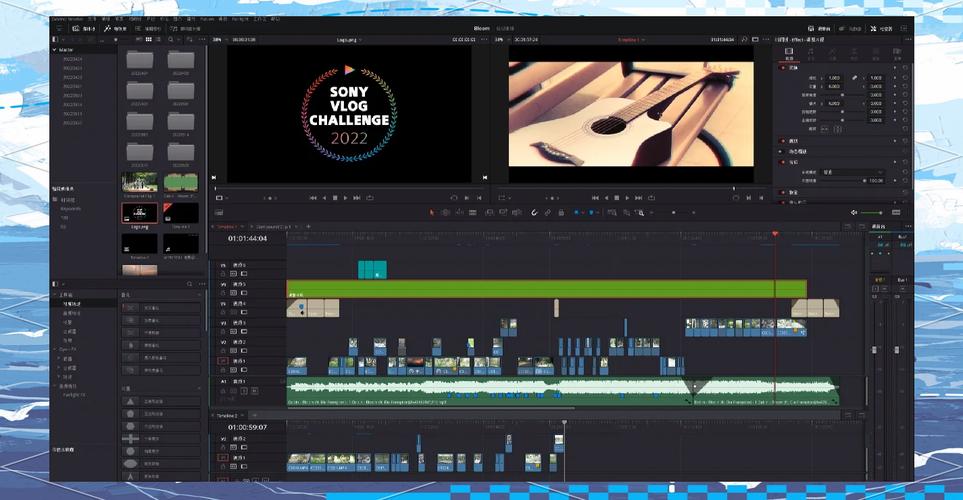Search the media pool with magnifier icon
This screenshot has width=963, height=500.
[x=171, y=39]
